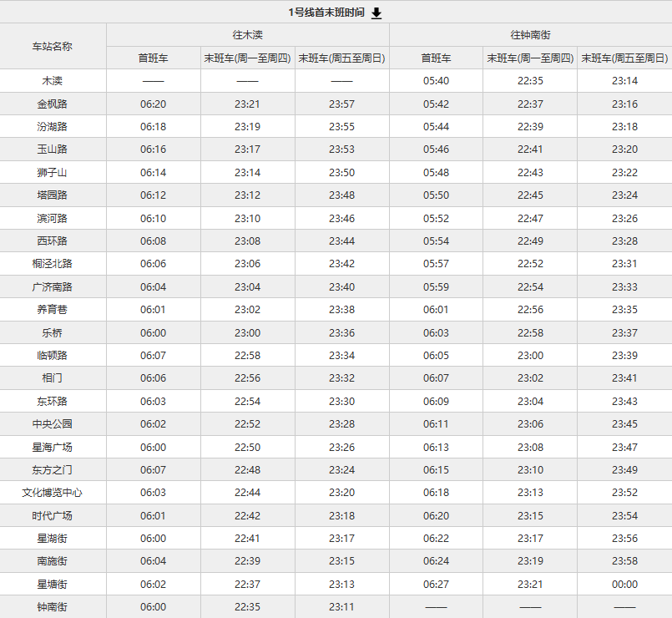Select the 文化博览中心 station name
Screen dimensions: 672x618
point(53,493)
